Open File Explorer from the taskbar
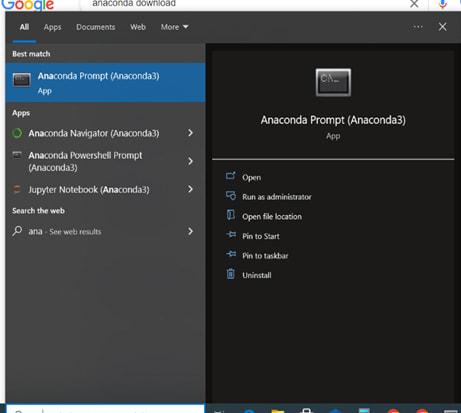The width and height of the screenshot is (461, 413). pos(278,410)
